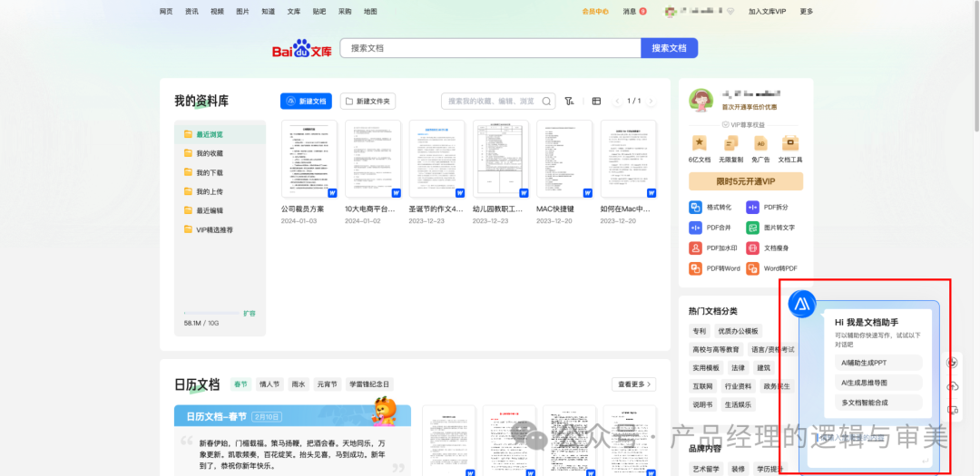The width and height of the screenshot is (980, 476).
Task: Select the 优质办公模板 category tag
Action: (738, 331)
